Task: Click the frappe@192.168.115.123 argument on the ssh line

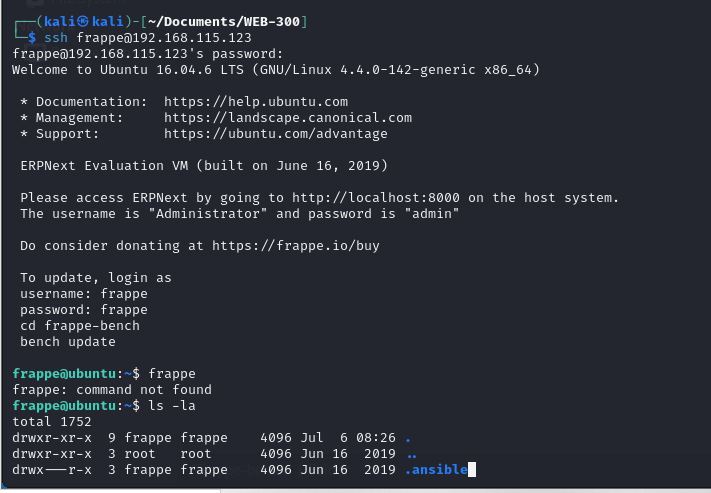Action: click(x=164, y=38)
